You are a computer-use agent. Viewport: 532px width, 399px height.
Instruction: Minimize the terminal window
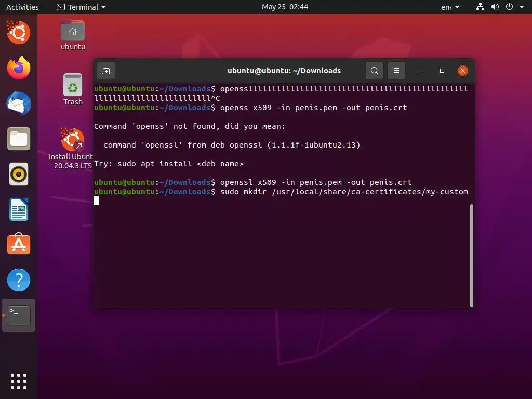tap(421, 71)
